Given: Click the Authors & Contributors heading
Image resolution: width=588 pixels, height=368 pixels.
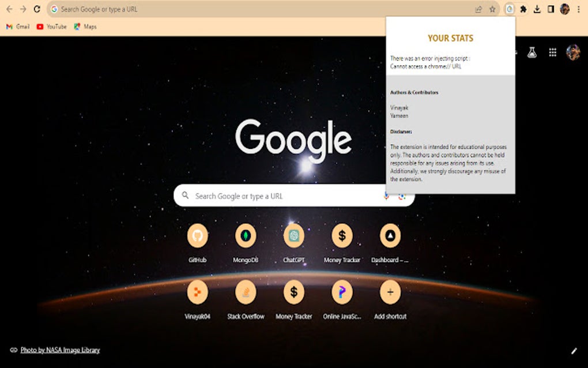Looking at the screenshot, I should tap(414, 92).
